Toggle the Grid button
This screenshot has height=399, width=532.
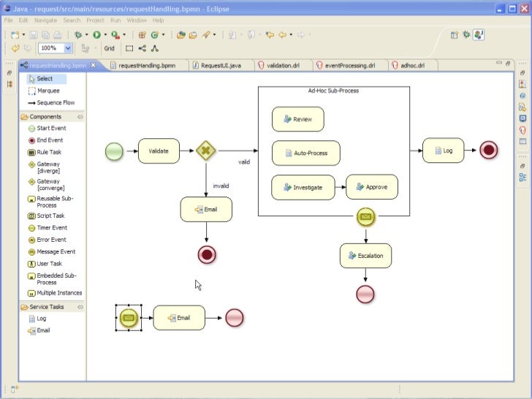pos(110,48)
